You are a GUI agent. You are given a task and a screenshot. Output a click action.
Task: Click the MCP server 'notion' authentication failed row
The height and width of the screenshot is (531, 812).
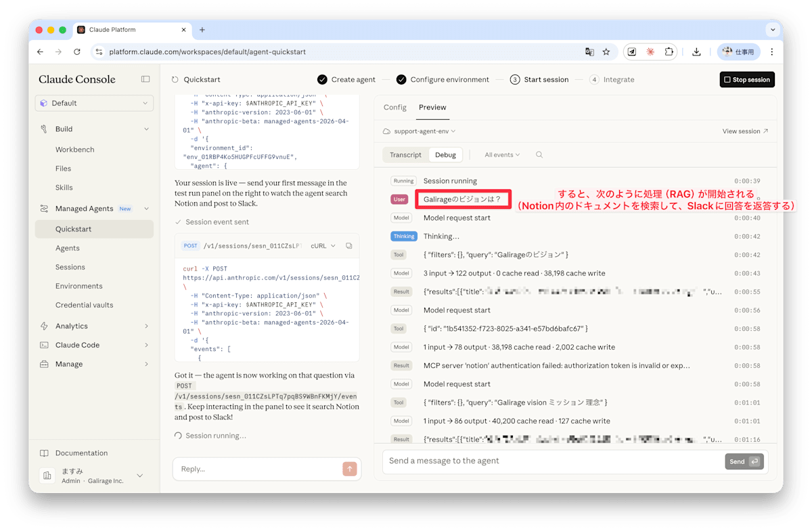[576, 365]
